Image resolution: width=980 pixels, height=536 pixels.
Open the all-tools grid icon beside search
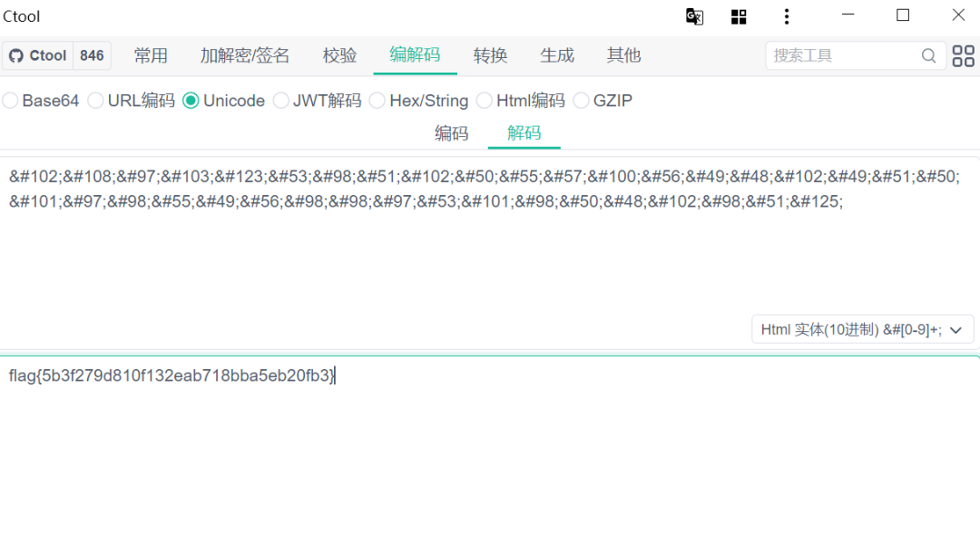[x=963, y=55]
